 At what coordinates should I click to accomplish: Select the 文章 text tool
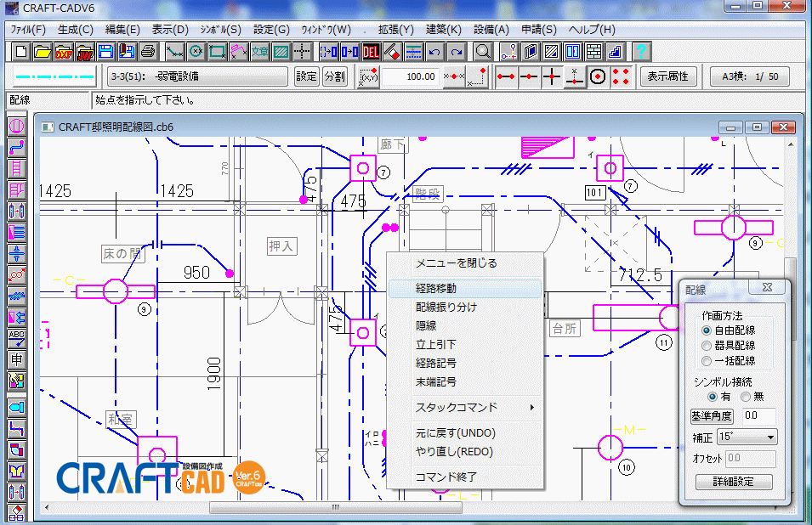pyautogui.click(x=259, y=52)
